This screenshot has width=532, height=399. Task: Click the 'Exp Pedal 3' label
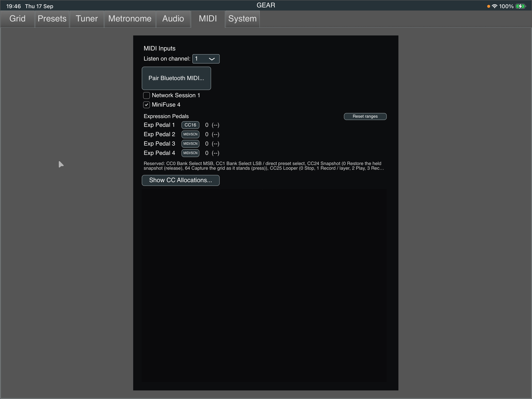(159, 144)
